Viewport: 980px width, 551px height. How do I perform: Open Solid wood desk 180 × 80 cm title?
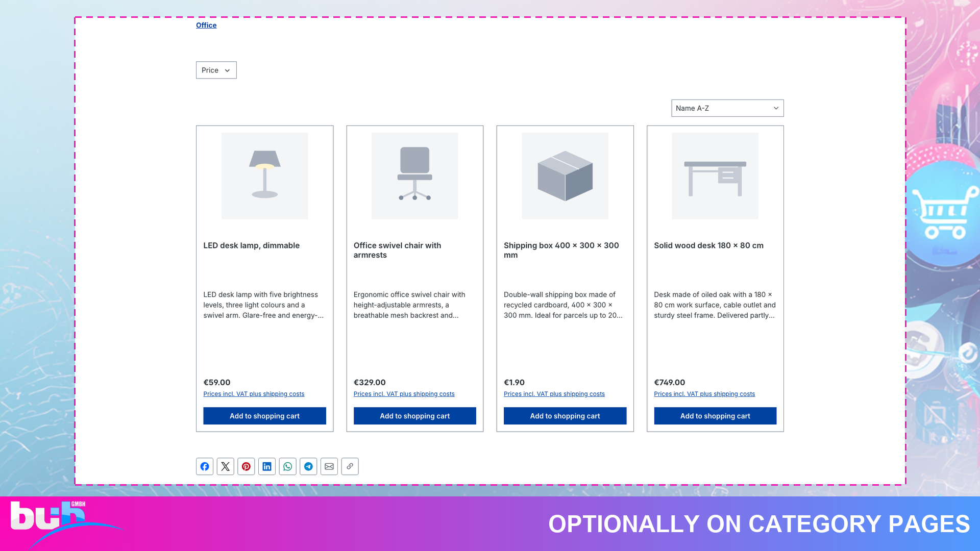pos(709,245)
